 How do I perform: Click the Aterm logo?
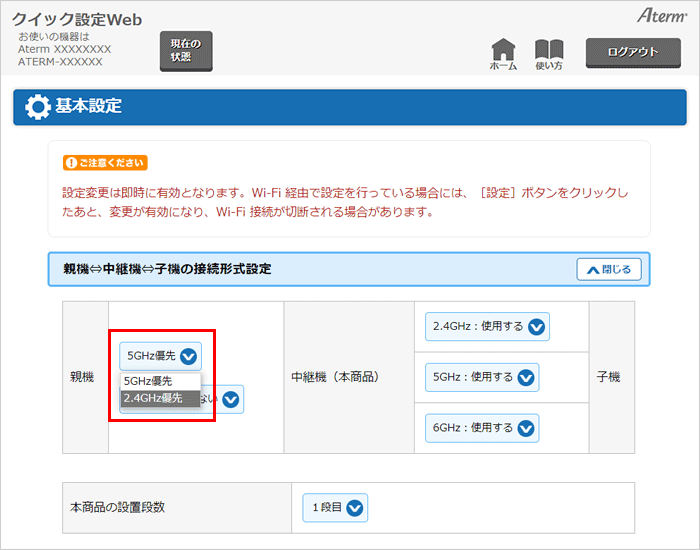pos(659,15)
